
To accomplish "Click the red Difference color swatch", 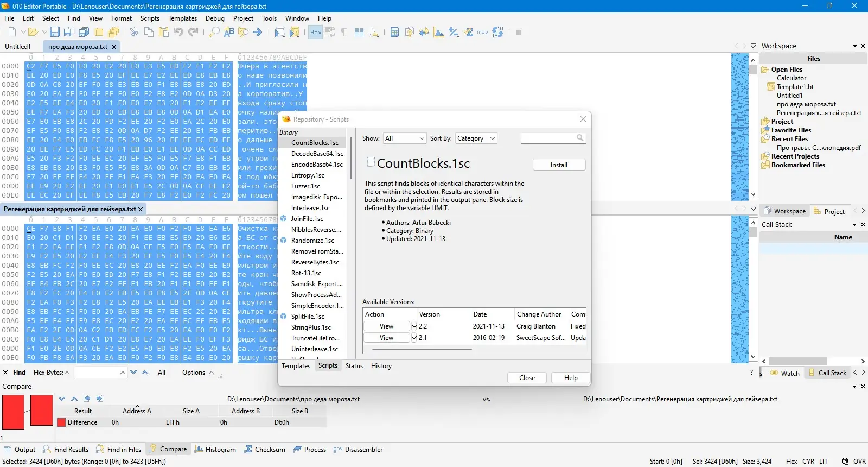I will tap(62, 422).
